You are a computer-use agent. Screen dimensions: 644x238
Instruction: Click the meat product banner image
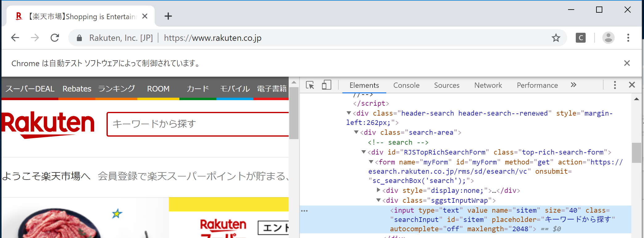click(85, 218)
